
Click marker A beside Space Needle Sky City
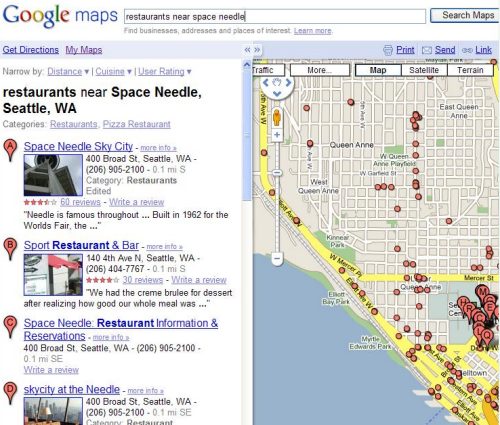[x=10, y=150]
